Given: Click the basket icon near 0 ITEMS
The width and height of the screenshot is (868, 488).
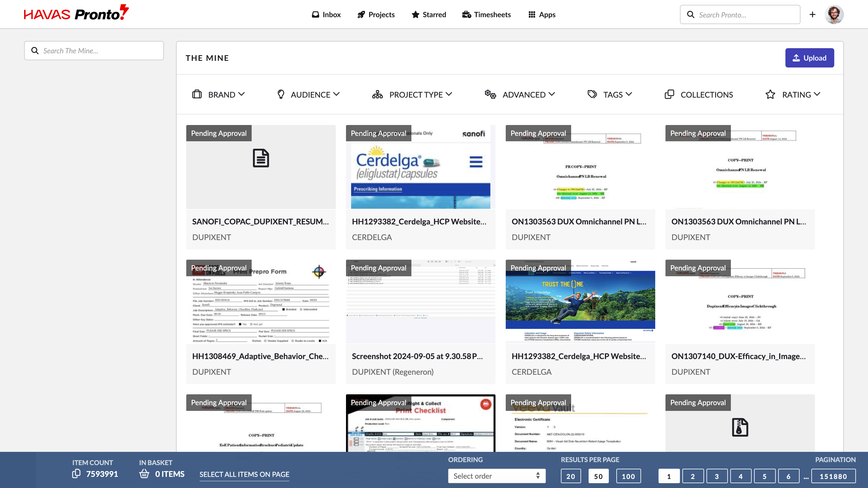Looking at the screenshot, I should (x=144, y=474).
